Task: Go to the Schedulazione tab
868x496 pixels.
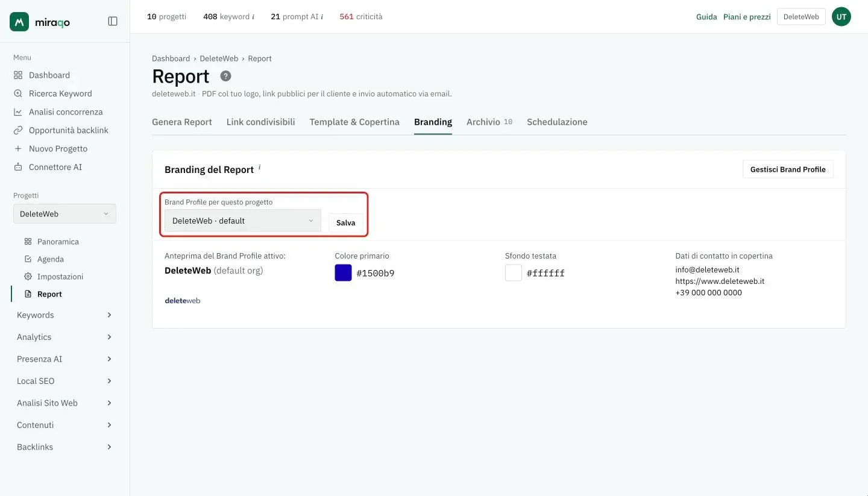Action: click(x=557, y=122)
